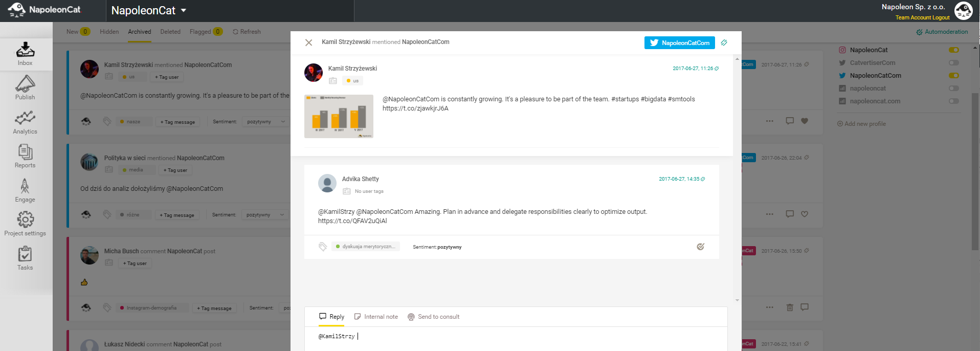Click Add new profile
The width and height of the screenshot is (980, 351).
861,124
